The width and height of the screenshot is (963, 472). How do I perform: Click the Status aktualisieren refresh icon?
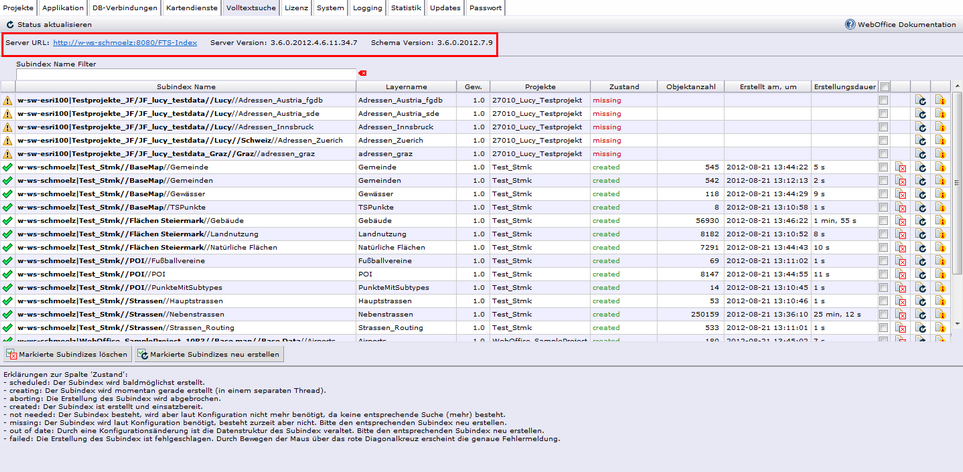[x=10, y=24]
